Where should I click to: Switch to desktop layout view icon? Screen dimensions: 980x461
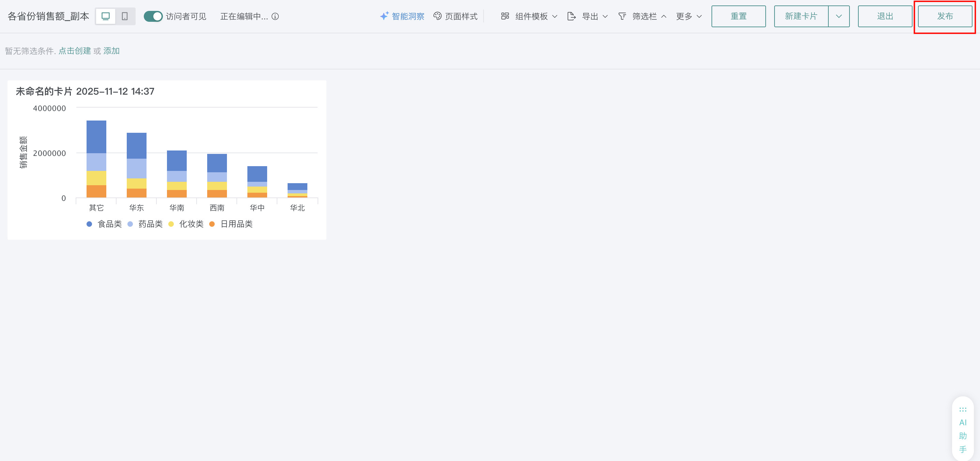point(105,16)
